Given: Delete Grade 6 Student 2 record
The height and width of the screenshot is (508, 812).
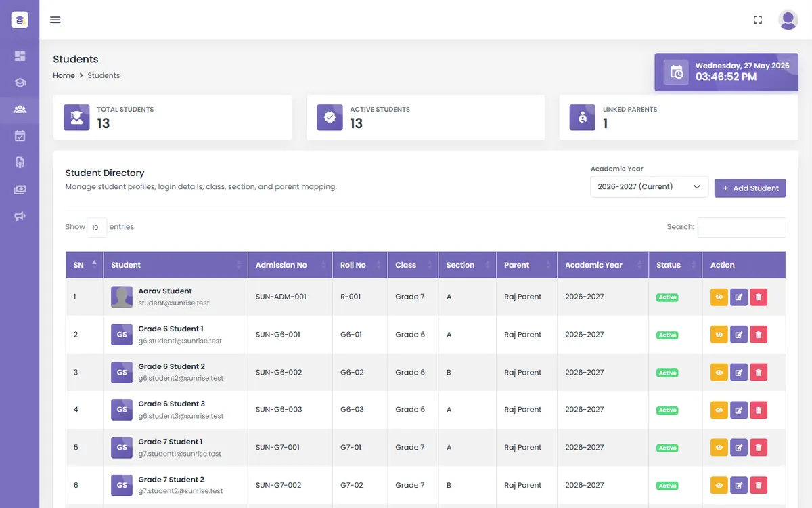Looking at the screenshot, I should coord(759,372).
